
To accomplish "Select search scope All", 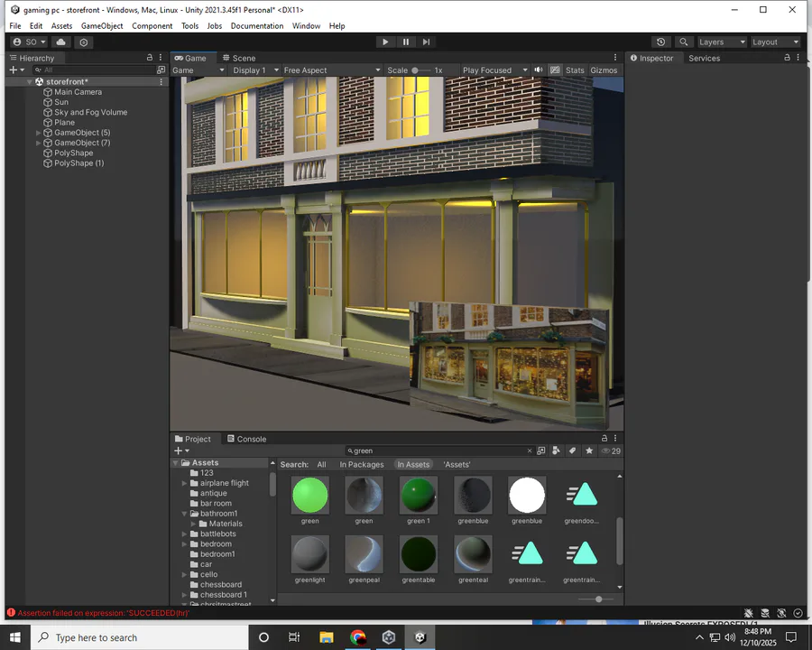I will [321, 464].
